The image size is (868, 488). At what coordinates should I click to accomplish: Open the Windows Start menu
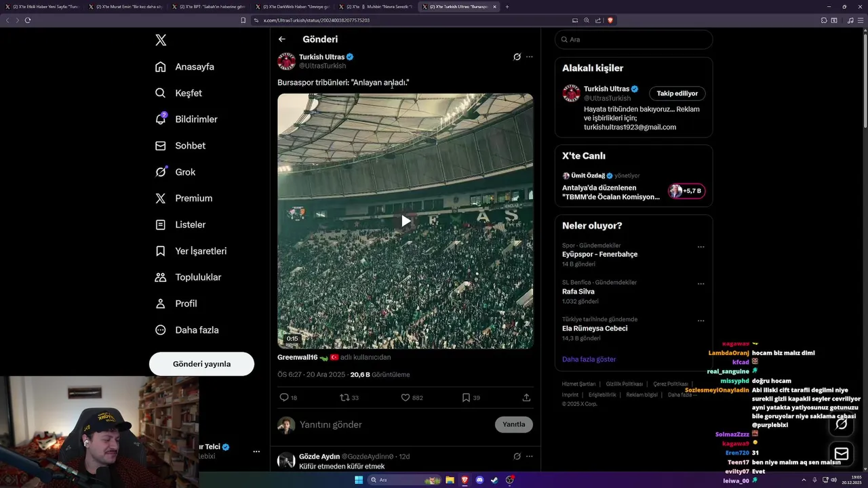[x=359, y=480]
